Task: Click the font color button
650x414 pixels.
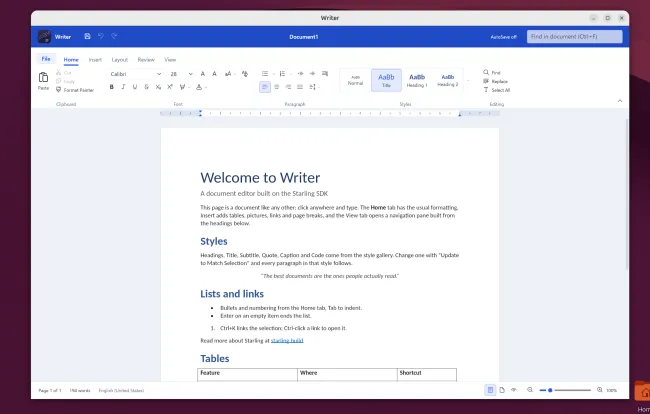Action: pos(199,87)
